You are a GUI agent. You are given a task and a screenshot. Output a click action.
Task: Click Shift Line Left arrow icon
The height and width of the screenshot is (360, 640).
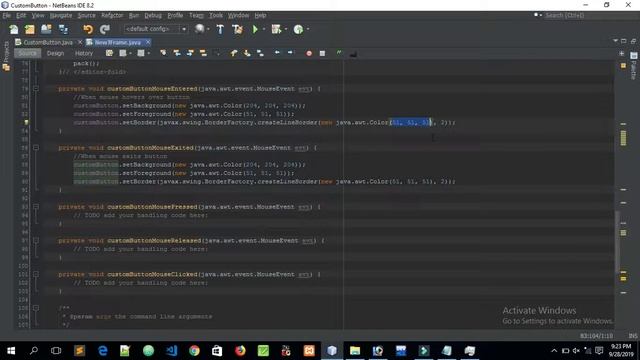point(277,53)
